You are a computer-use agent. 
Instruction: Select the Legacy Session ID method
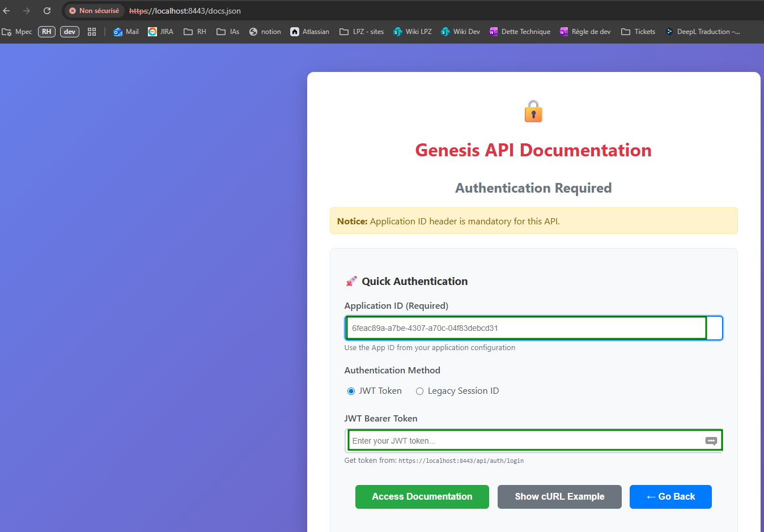(419, 391)
